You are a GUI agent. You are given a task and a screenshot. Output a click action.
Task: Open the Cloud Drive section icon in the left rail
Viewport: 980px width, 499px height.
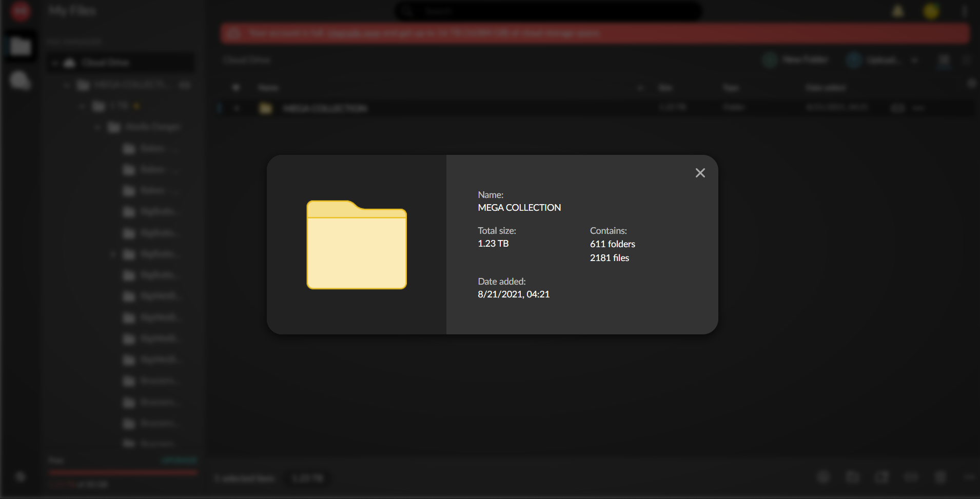21,47
